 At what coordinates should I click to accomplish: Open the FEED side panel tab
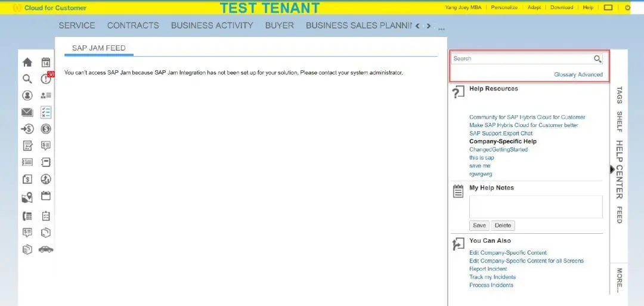[619, 215]
